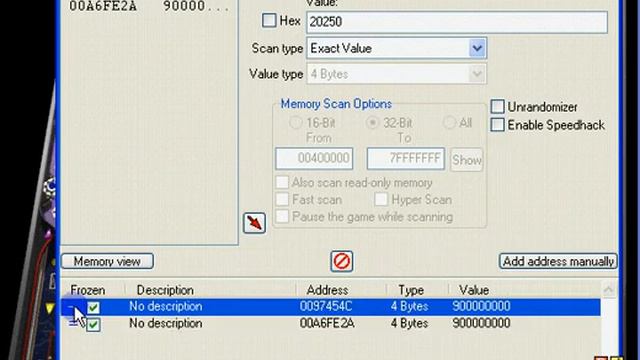Click the address list scrollbar up arrow

click(609, 290)
